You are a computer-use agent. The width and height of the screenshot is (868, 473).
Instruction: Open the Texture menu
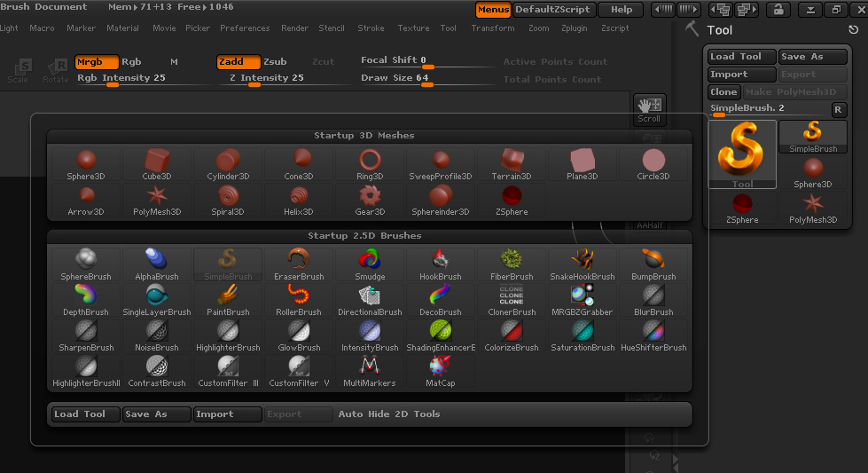413,28
